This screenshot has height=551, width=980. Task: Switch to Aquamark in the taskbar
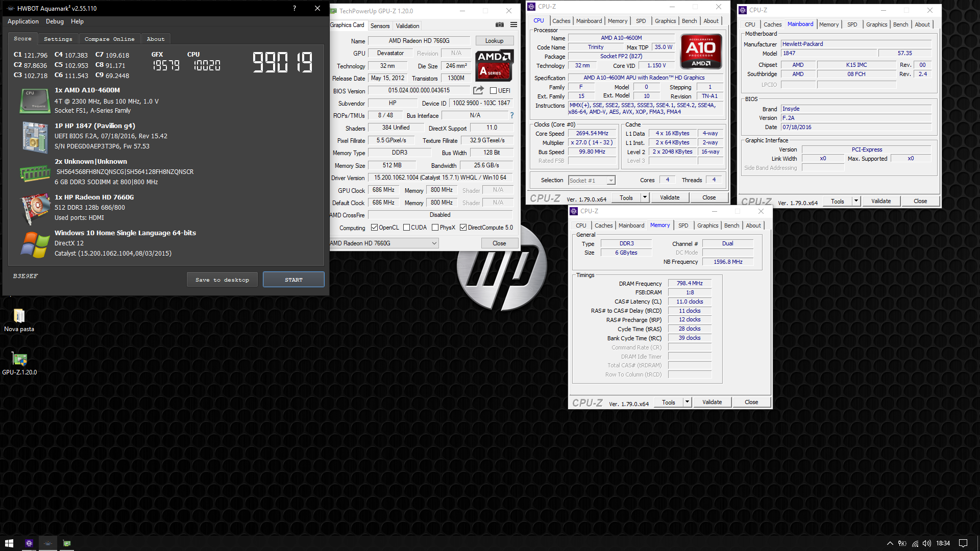pyautogui.click(x=48, y=543)
